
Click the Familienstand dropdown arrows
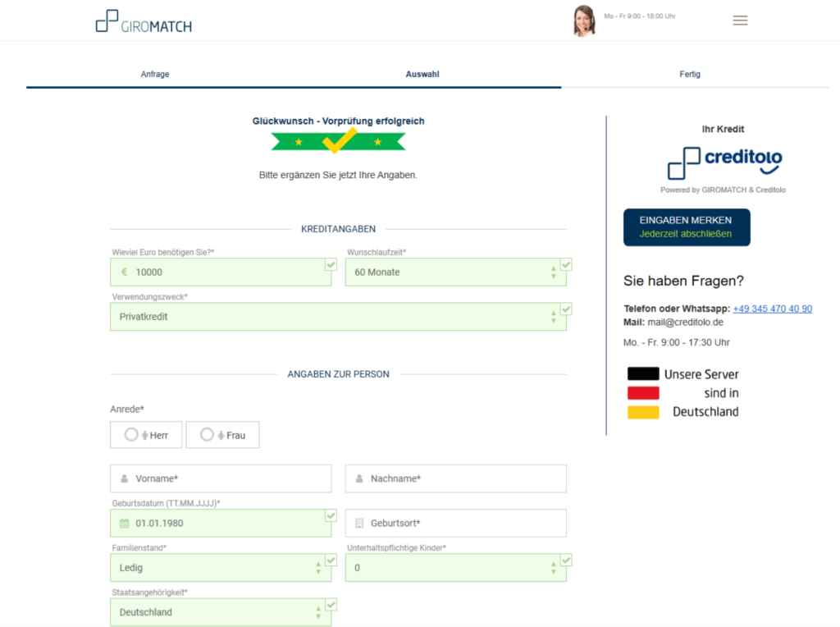pos(318,568)
